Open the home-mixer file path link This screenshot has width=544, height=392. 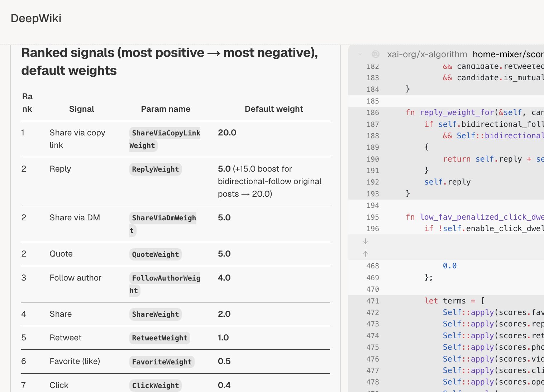tap(508, 54)
